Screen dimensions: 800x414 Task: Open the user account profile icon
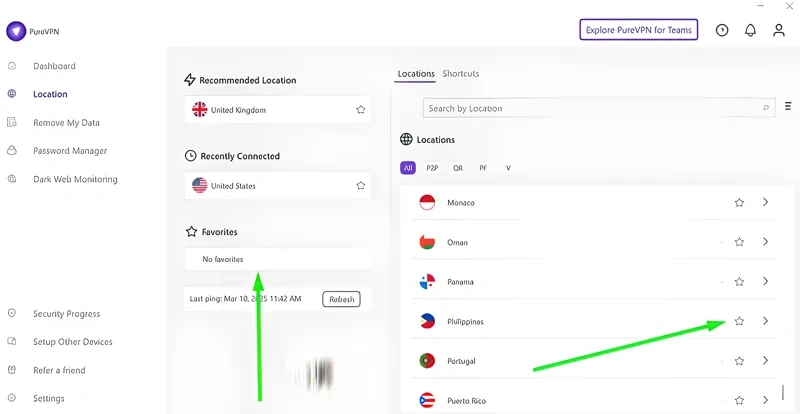tap(779, 30)
